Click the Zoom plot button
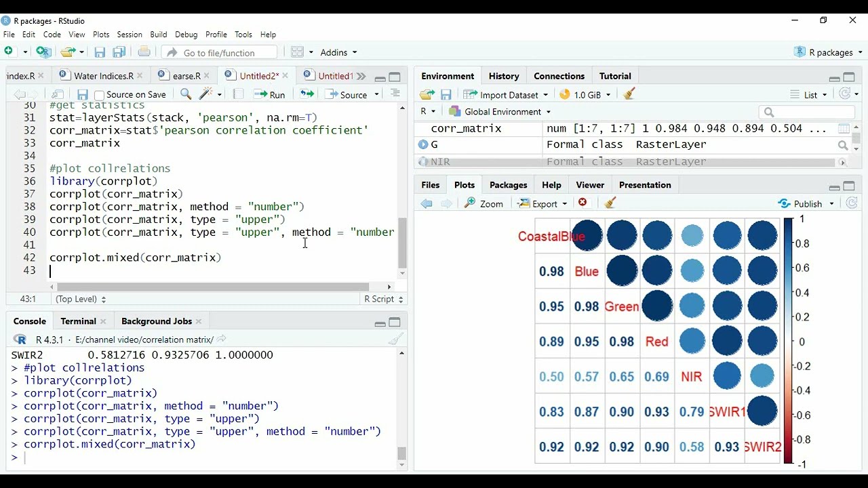The image size is (868, 488). point(484,203)
